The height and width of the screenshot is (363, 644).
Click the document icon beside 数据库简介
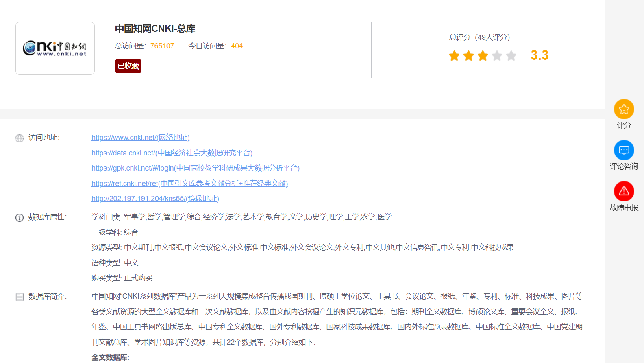point(20,297)
